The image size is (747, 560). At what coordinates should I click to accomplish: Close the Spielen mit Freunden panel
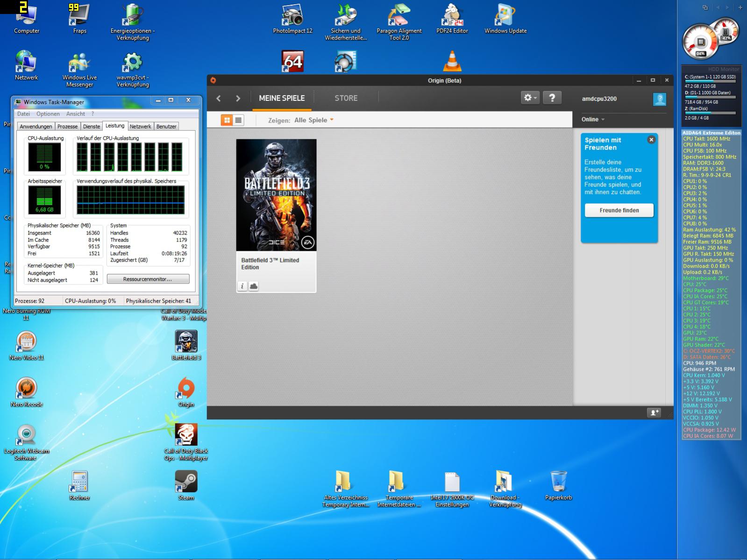point(651,140)
